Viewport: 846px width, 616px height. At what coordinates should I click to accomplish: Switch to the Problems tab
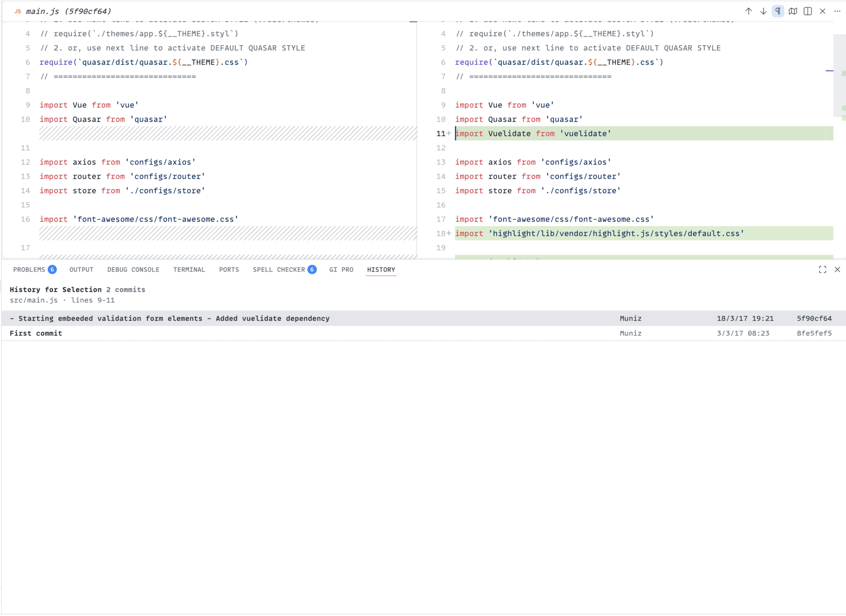[34, 269]
